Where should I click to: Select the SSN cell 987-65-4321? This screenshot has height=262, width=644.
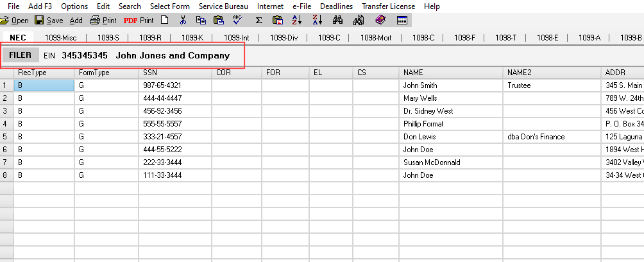tap(162, 85)
